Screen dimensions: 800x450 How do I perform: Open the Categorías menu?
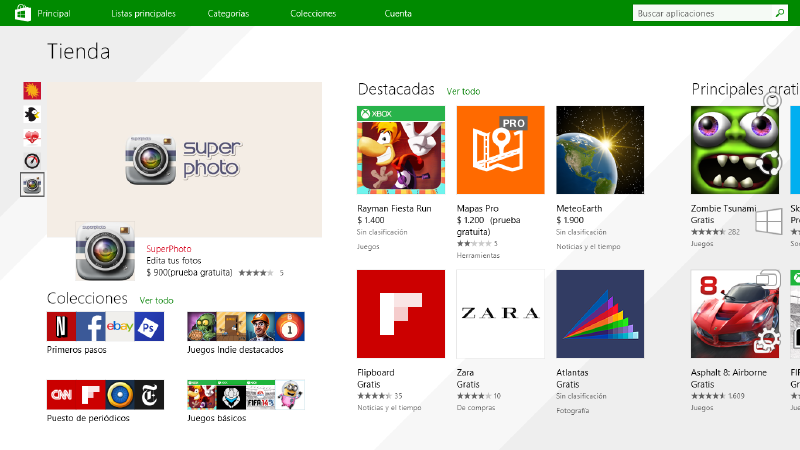228,14
